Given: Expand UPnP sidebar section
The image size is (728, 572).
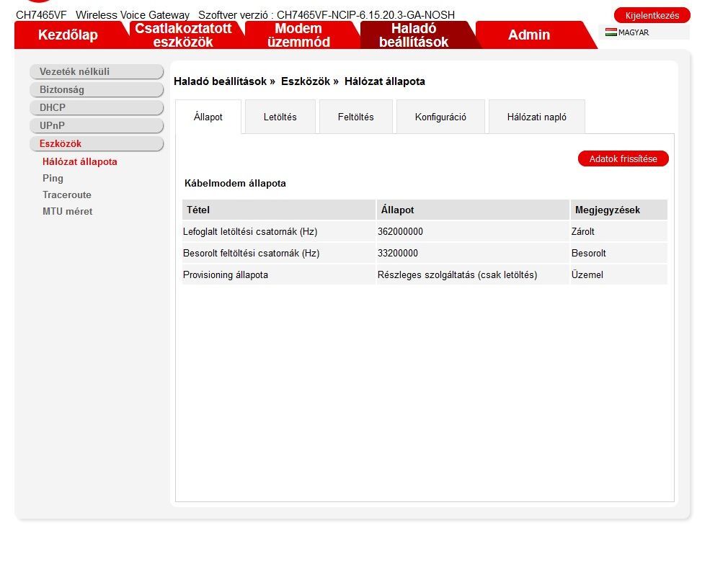Looking at the screenshot, I should point(97,126).
